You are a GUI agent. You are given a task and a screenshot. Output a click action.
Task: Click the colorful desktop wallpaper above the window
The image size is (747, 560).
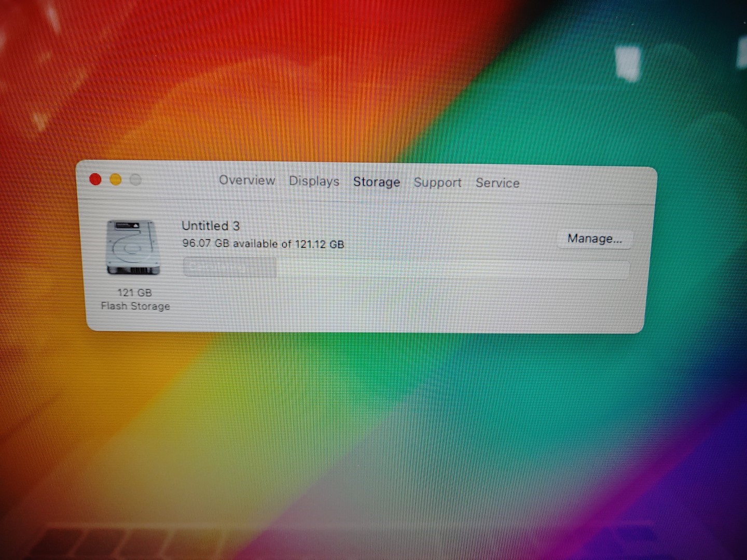(363, 83)
